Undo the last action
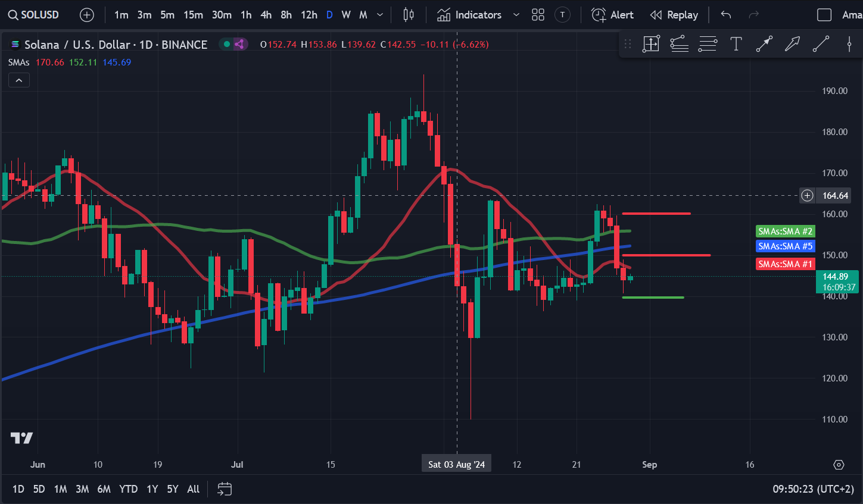The image size is (863, 504). [x=725, y=15]
